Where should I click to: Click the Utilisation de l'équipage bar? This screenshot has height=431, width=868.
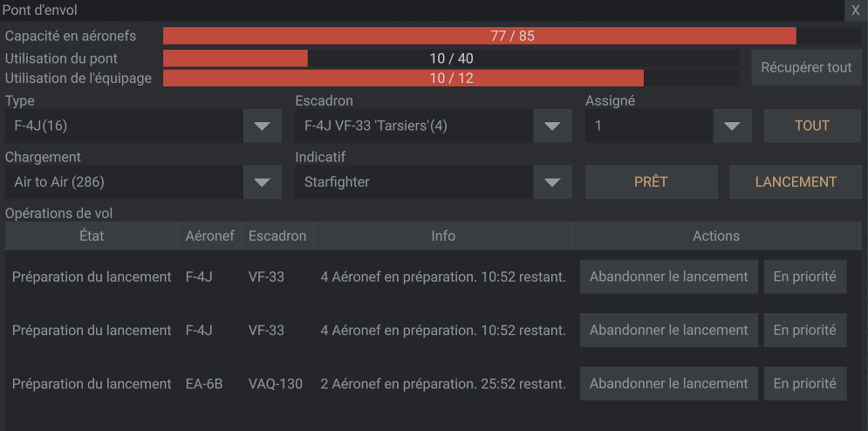[x=451, y=79]
